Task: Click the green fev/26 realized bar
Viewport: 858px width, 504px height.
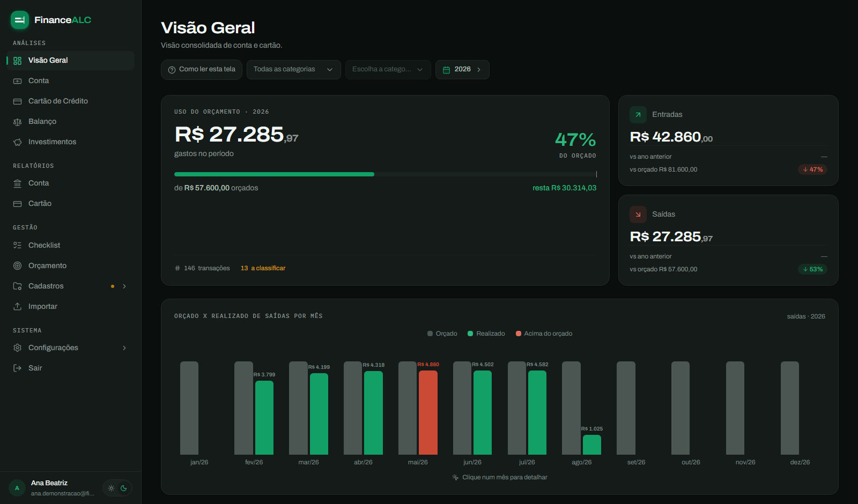Action: (264, 418)
